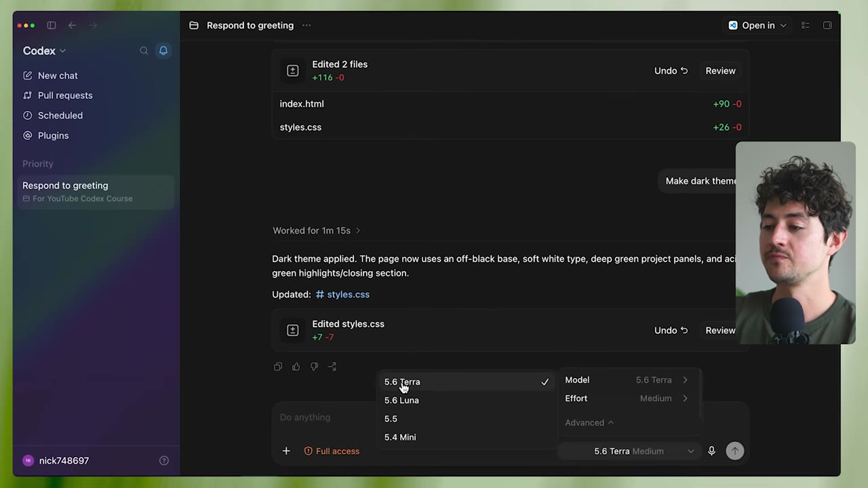
Task: Undo the 'Edited 2 files' change
Action: [x=671, y=71]
